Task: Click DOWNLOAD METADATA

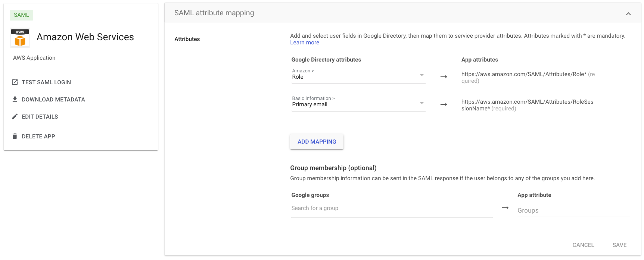Action: 53,100
